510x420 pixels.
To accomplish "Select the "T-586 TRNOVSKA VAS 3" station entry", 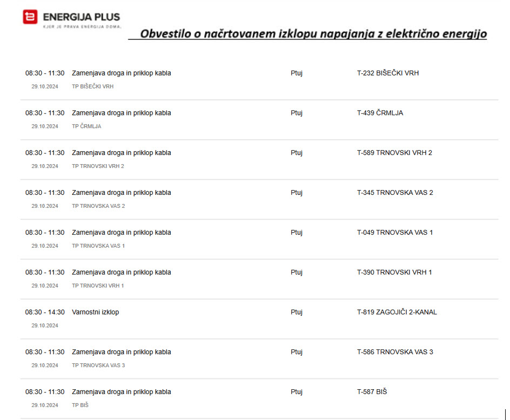I will [395, 352].
